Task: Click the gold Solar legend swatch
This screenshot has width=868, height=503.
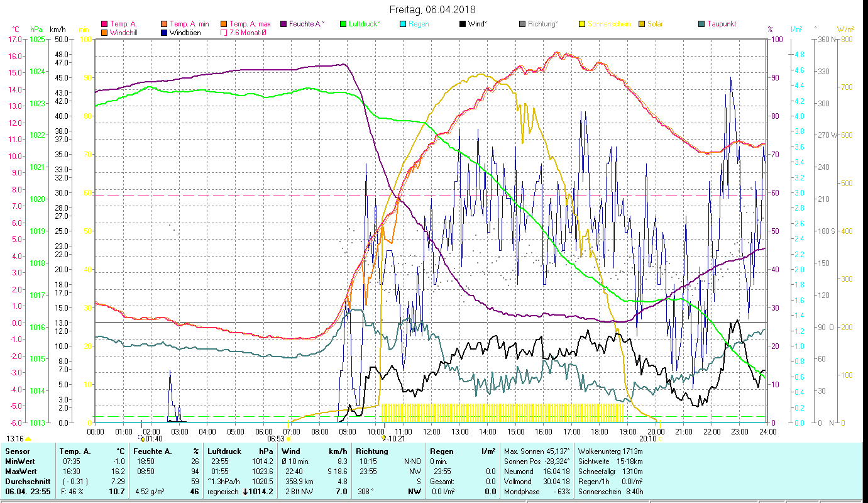Action: (642, 24)
